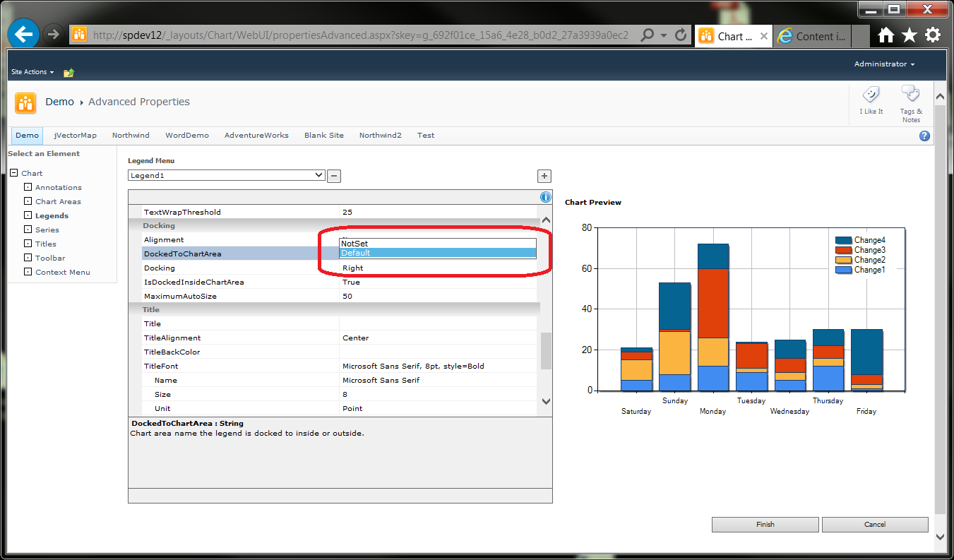The height and width of the screenshot is (560, 954).
Task: Click the Demo breadcrumb link
Action: coord(60,102)
